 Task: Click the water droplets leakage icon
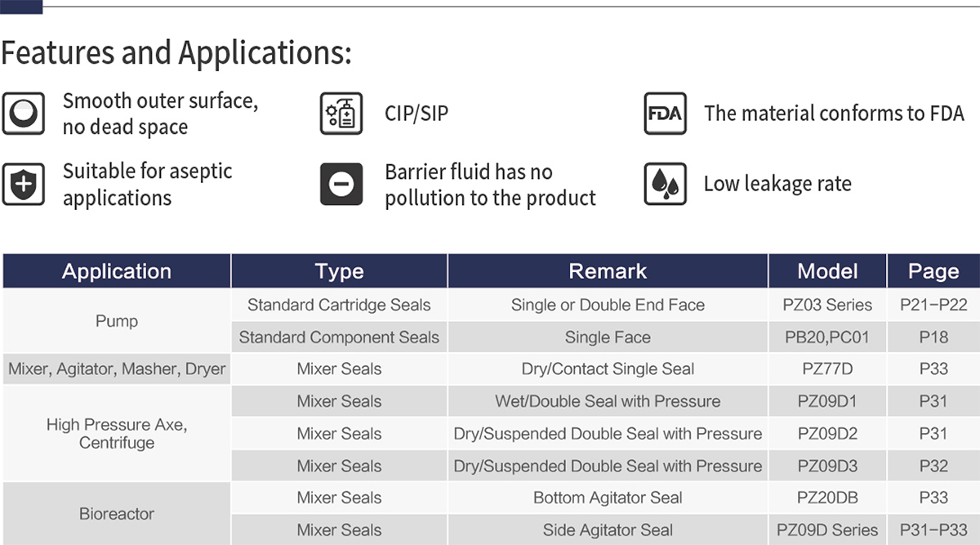[x=665, y=184]
